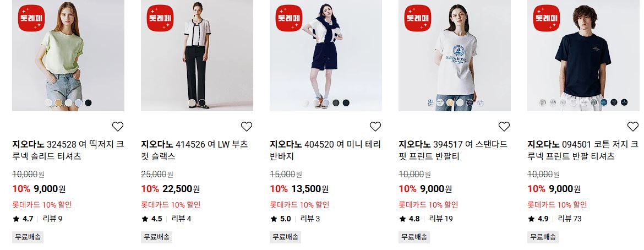Viewport: 644px width, 250px height.
Task: Click 롯데페 badge on navy men's t-shirt
Action: click(546, 18)
